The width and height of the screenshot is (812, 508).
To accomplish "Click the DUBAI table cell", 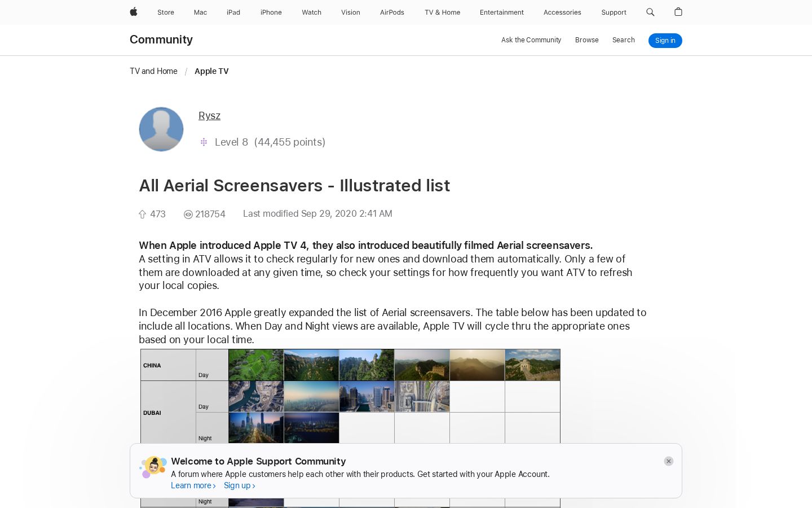I will (168, 413).
